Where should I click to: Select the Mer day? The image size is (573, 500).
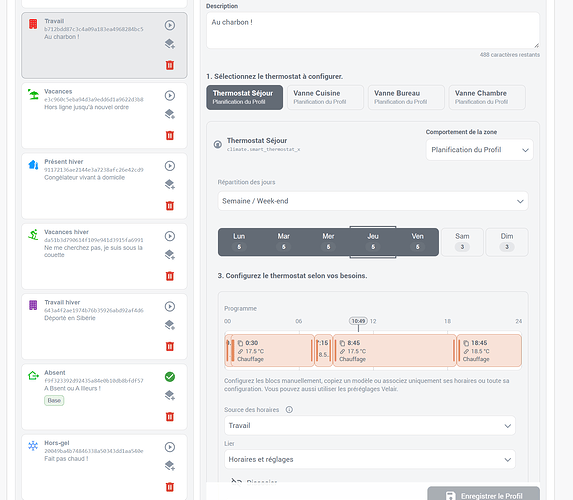click(x=328, y=242)
